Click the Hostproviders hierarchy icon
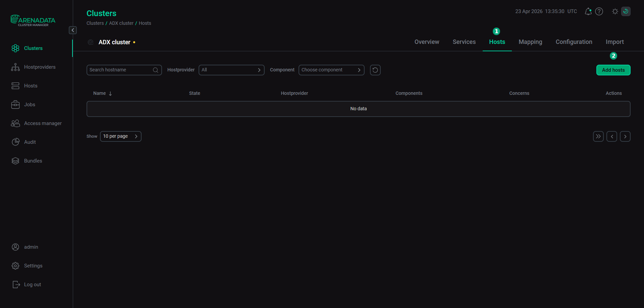Image resolution: width=644 pixels, height=308 pixels. click(x=15, y=67)
